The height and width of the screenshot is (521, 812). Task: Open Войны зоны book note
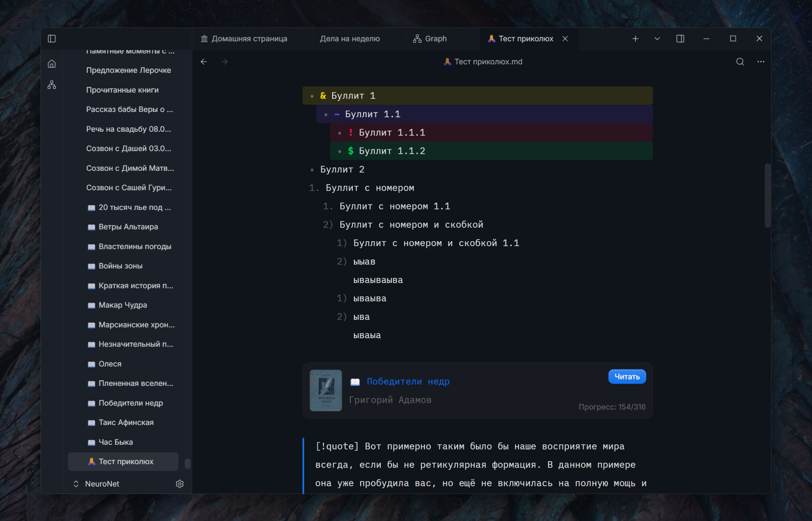[x=115, y=266]
